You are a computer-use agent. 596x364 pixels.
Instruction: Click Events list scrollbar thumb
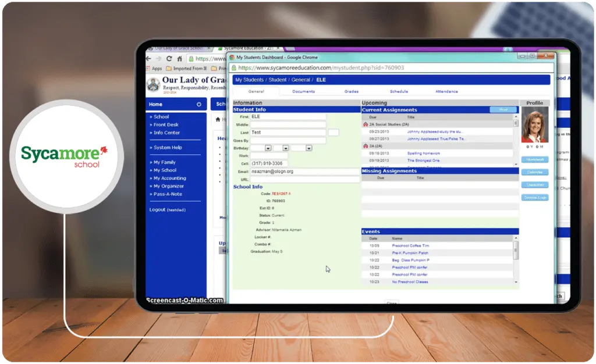(516, 251)
